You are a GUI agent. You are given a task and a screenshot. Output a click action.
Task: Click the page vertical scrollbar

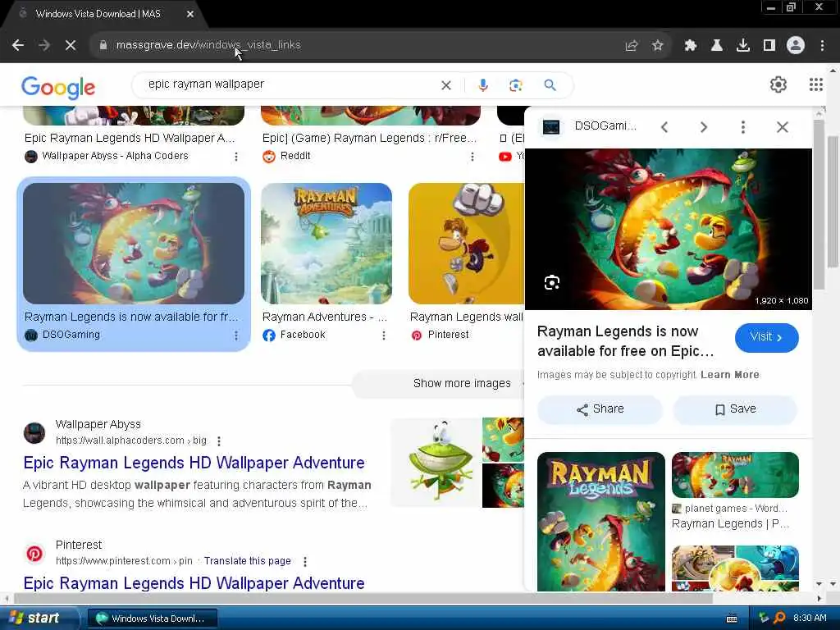(834, 201)
